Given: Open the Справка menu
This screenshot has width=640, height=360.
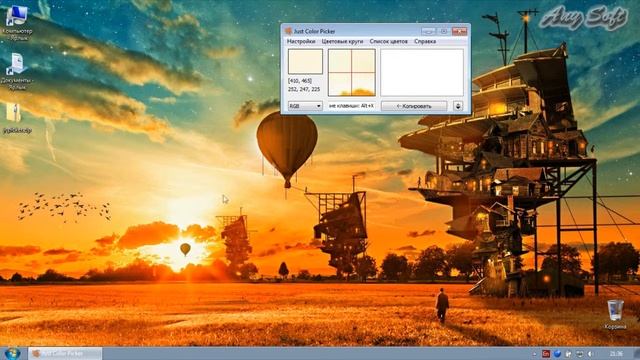Looking at the screenshot, I should [425, 41].
